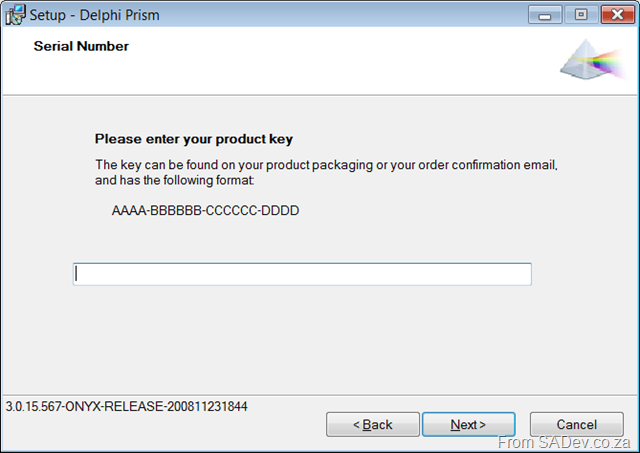Click the 'Serial Number' header text
640x453 pixels.
81,46
